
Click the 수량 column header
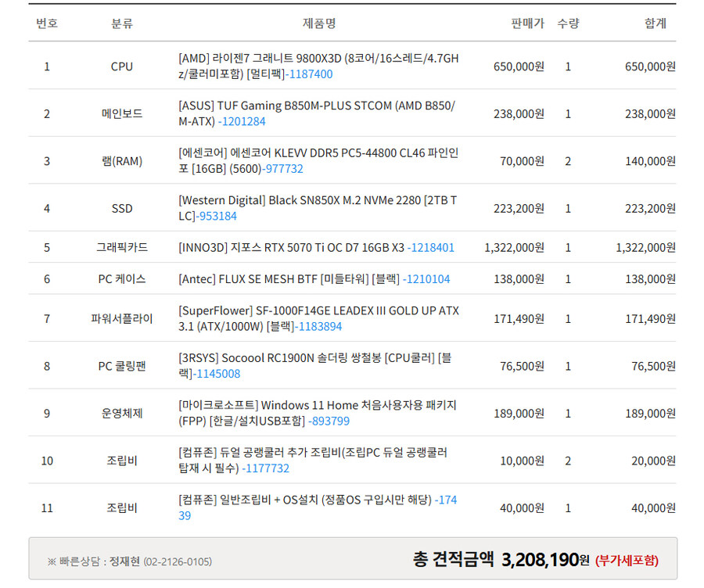click(568, 23)
